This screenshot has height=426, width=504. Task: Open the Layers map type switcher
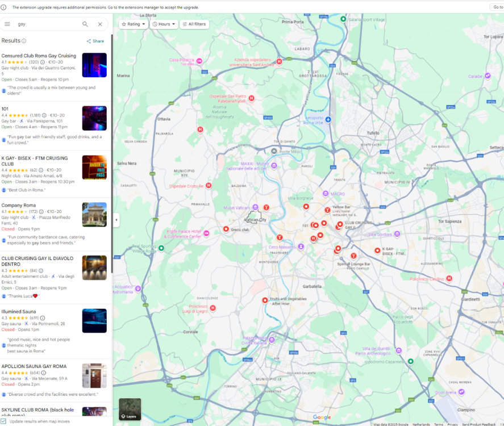click(x=130, y=410)
